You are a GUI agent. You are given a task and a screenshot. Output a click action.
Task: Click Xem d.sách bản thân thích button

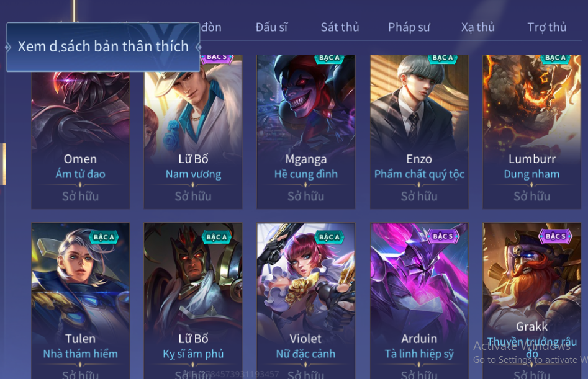point(103,47)
